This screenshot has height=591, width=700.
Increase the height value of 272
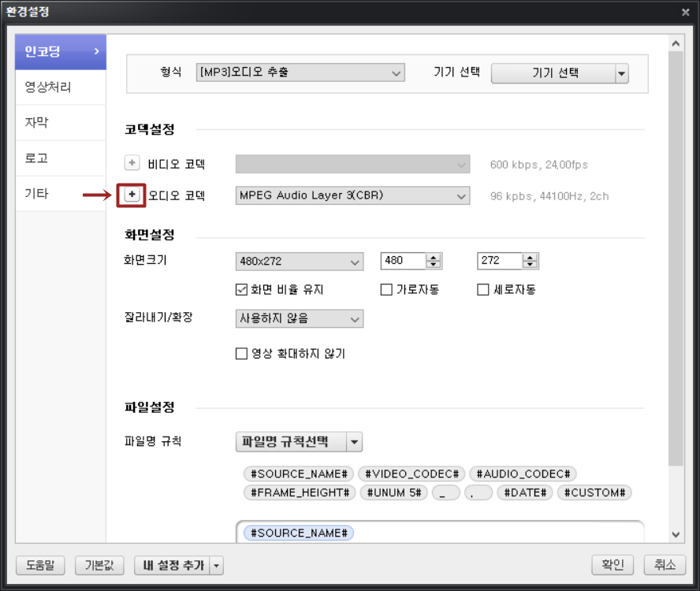[x=531, y=258]
